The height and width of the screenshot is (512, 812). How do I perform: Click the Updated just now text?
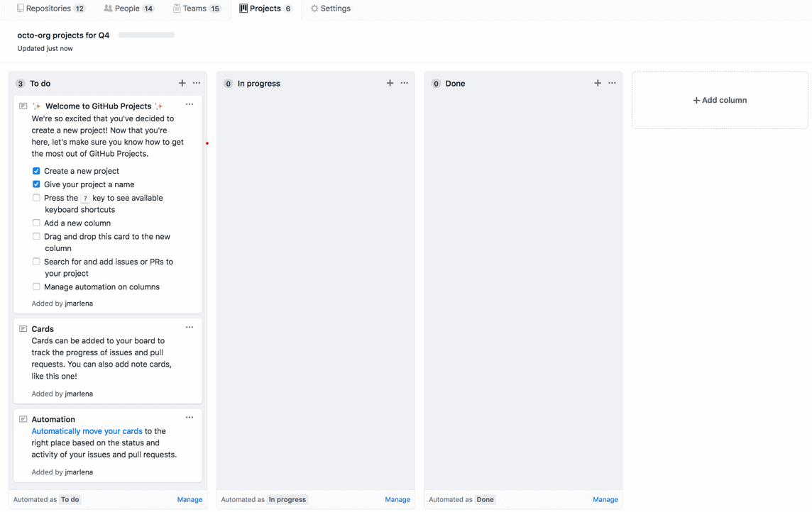(45, 49)
